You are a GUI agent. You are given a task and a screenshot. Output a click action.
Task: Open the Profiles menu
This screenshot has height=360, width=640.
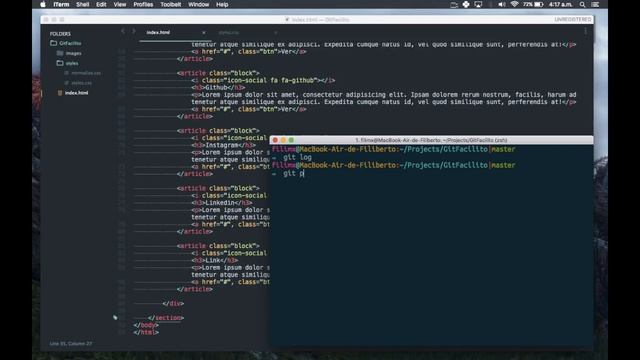pos(143,4)
